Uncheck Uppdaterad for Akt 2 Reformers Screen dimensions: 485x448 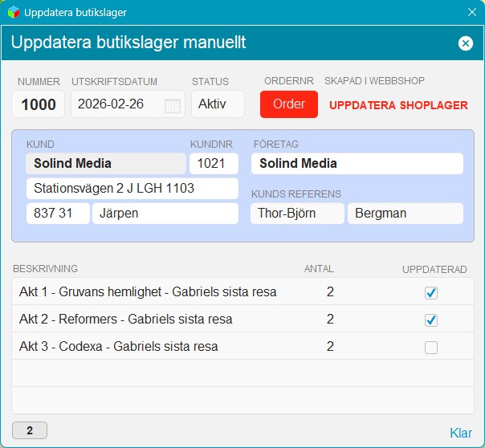coord(431,320)
